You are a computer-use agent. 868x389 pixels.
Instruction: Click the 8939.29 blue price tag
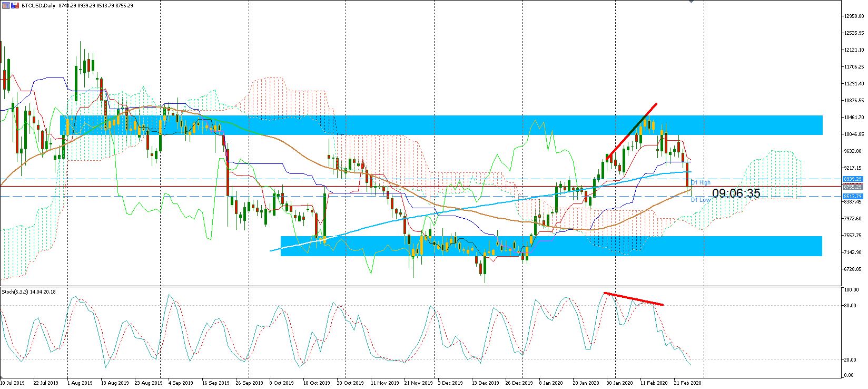(852, 179)
